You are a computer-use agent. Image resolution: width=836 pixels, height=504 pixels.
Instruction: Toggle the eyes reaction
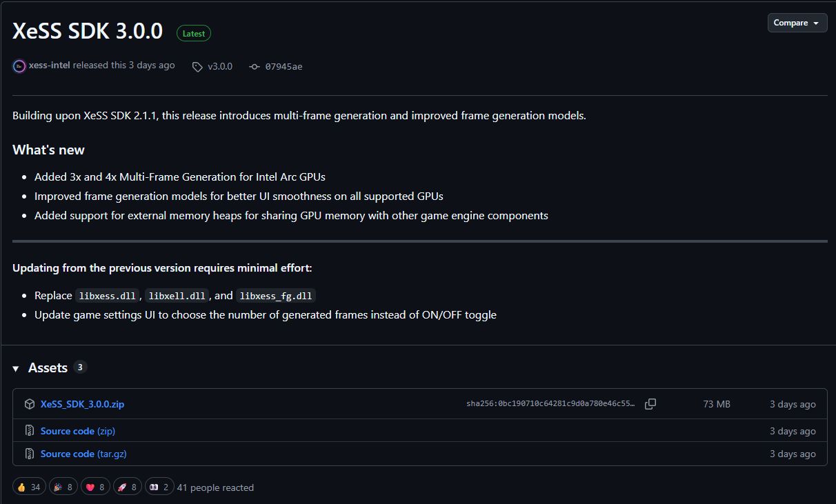pyautogui.click(x=159, y=487)
